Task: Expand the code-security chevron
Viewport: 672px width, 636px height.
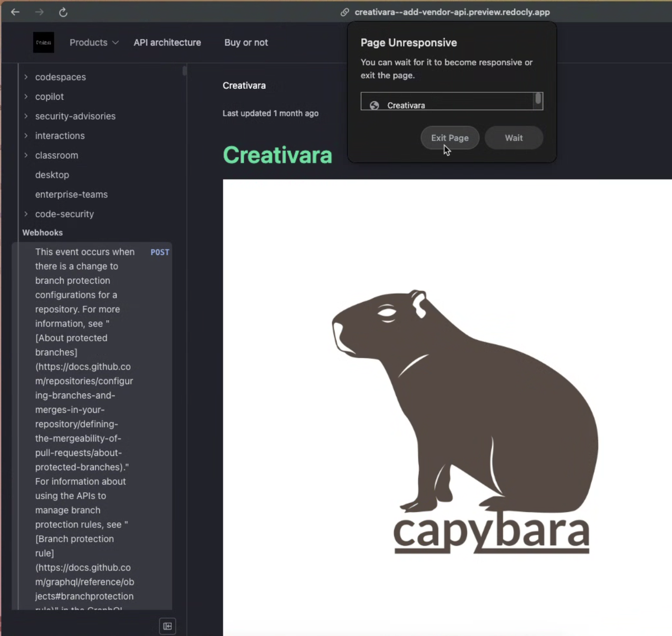Action: pos(26,214)
